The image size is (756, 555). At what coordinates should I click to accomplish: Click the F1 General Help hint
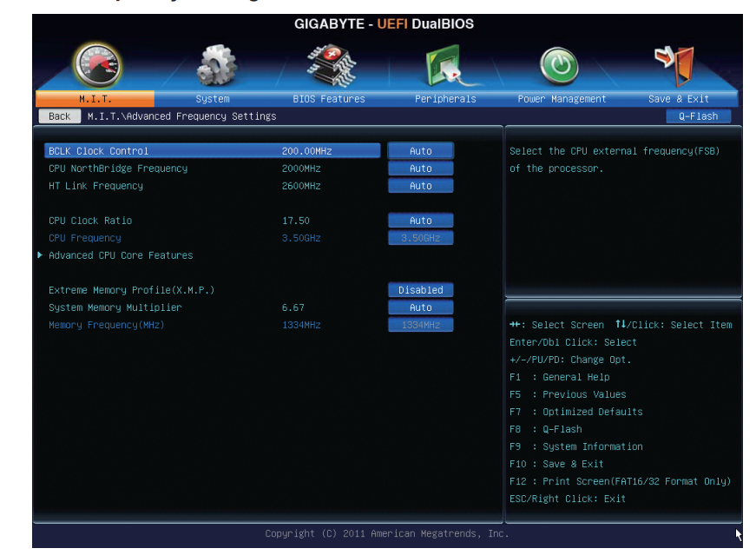click(x=559, y=377)
